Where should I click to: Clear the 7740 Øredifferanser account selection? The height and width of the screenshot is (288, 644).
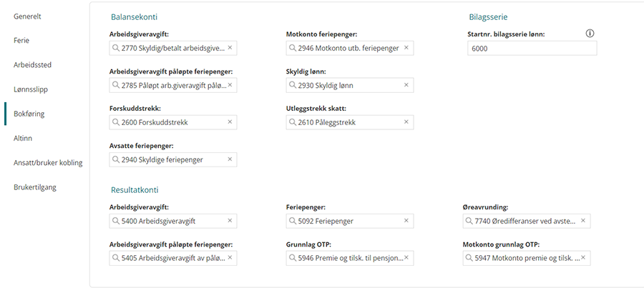(583, 221)
